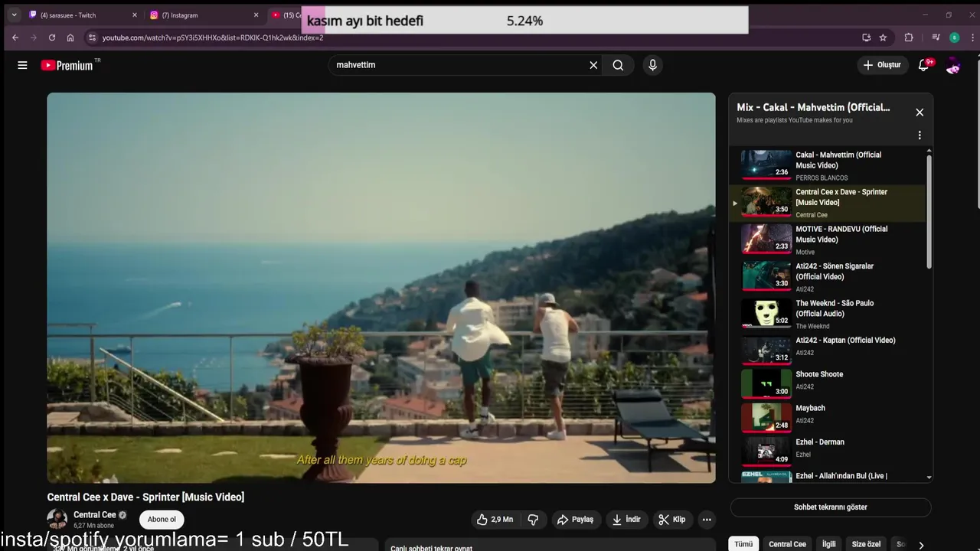980x551 pixels.
Task: Play Ati242 - Sönen Sigaralar from the mix
Action: [828, 277]
